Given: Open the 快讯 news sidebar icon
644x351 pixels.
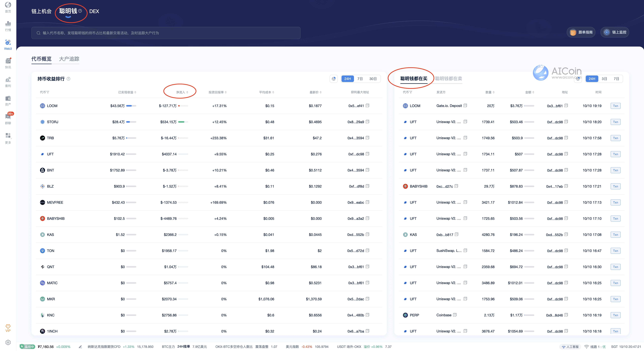Looking at the screenshot, I should click(8, 63).
